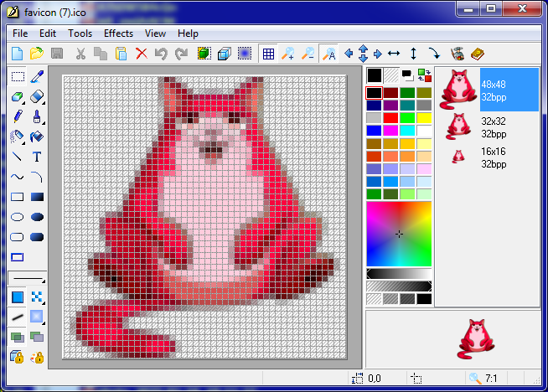The height and width of the screenshot is (392, 548).
Task: Shift image right with blue arrow
Action: point(377,54)
